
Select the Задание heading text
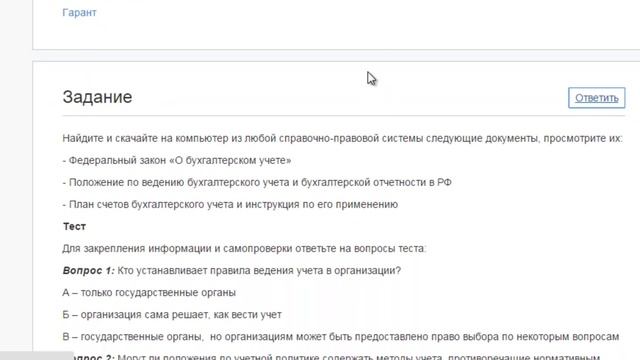click(x=97, y=97)
